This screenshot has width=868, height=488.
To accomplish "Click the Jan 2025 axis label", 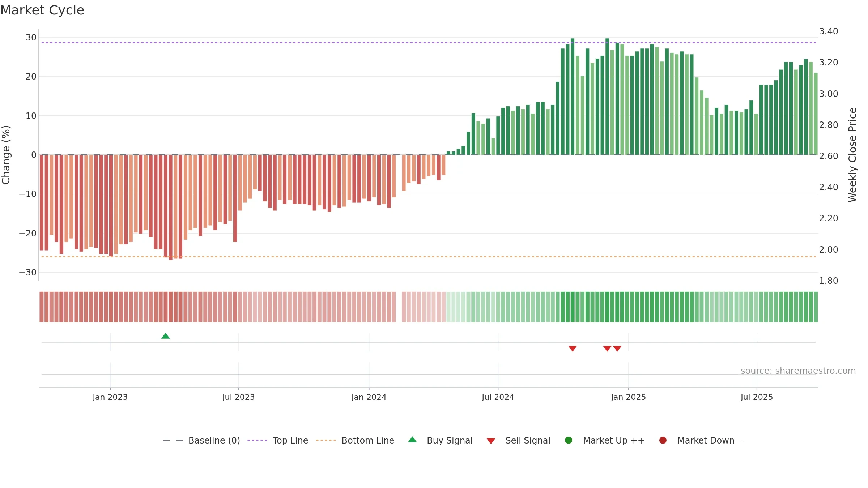I will tap(628, 397).
